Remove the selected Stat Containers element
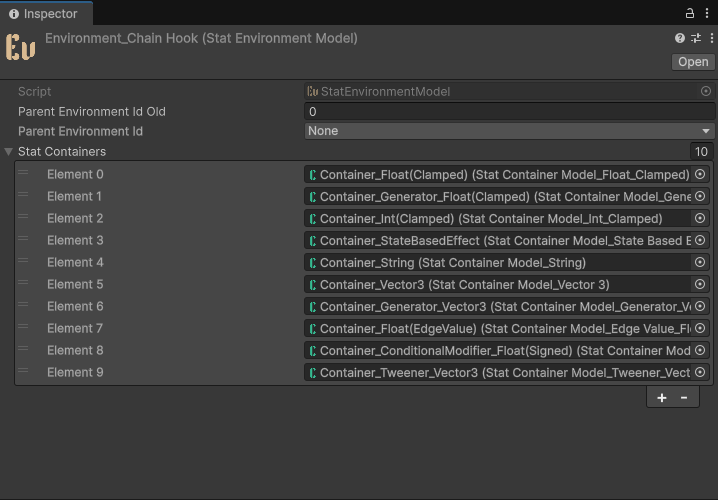This screenshot has width=718, height=500. coord(684,397)
